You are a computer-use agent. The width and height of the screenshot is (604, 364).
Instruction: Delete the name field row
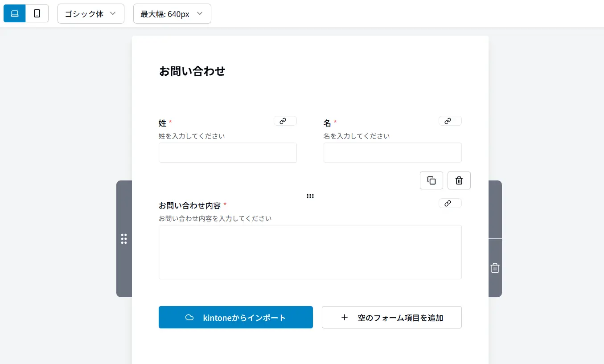click(x=459, y=180)
